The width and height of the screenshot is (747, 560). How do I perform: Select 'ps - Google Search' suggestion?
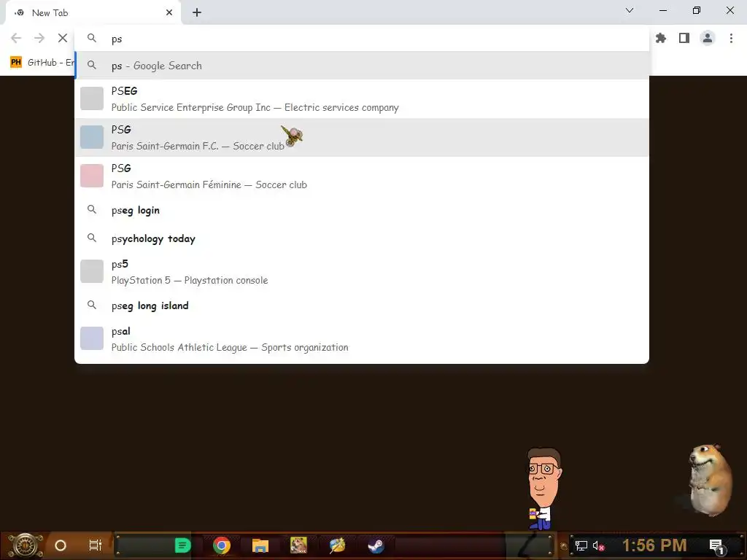pos(362,66)
